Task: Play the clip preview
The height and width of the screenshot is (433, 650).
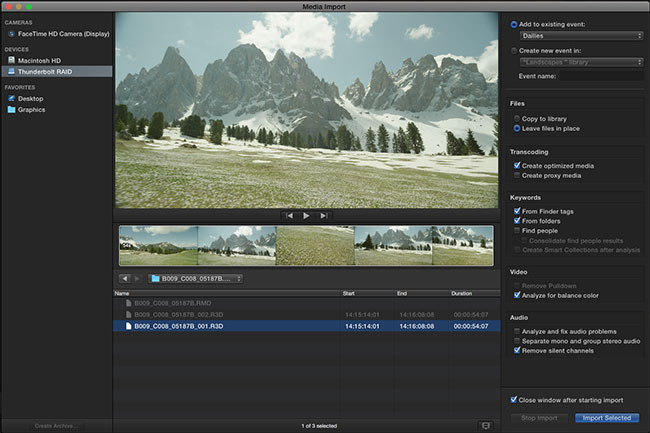Action: (x=306, y=215)
